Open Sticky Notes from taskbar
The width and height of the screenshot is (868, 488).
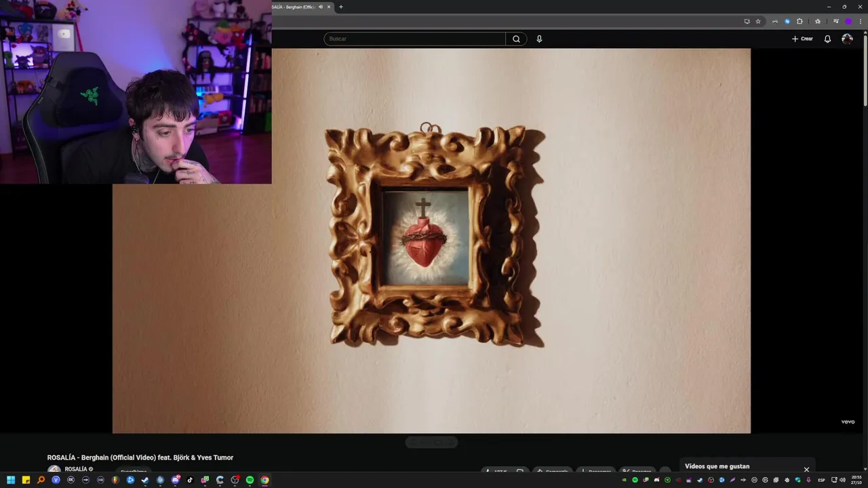[x=26, y=480]
